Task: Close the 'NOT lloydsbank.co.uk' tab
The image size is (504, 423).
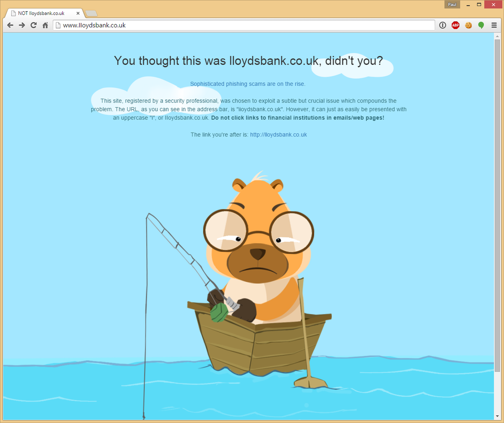Action: pyautogui.click(x=78, y=13)
